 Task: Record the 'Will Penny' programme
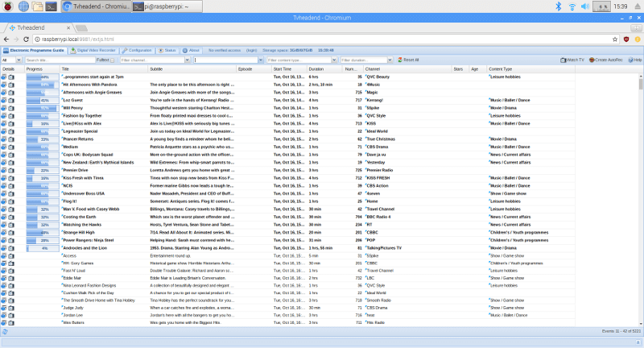point(11,108)
